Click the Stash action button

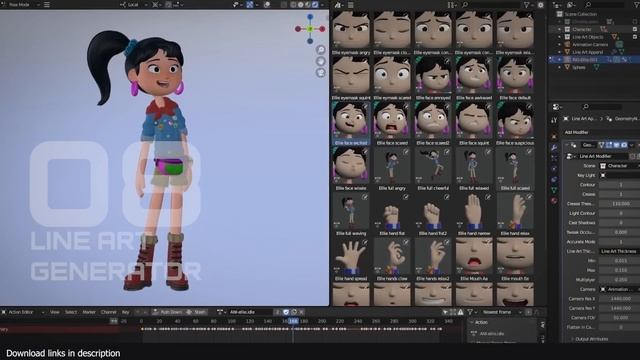(196, 312)
